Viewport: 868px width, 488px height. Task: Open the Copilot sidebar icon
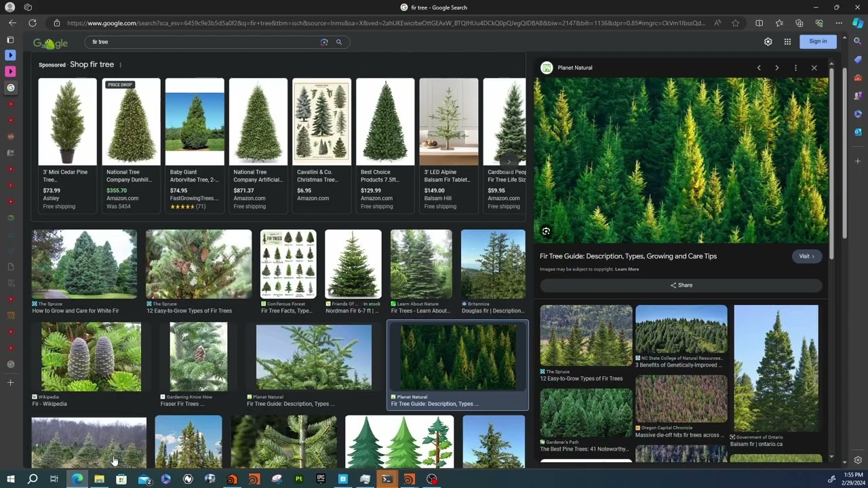tap(858, 23)
